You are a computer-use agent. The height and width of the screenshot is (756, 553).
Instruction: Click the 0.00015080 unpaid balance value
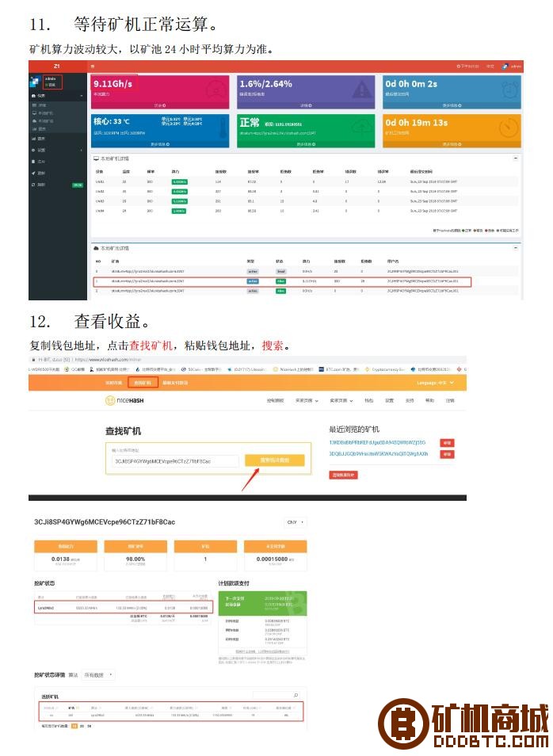coord(272,559)
